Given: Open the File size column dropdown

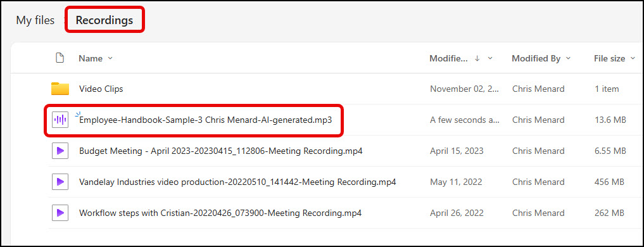Looking at the screenshot, I should click(633, 58).
